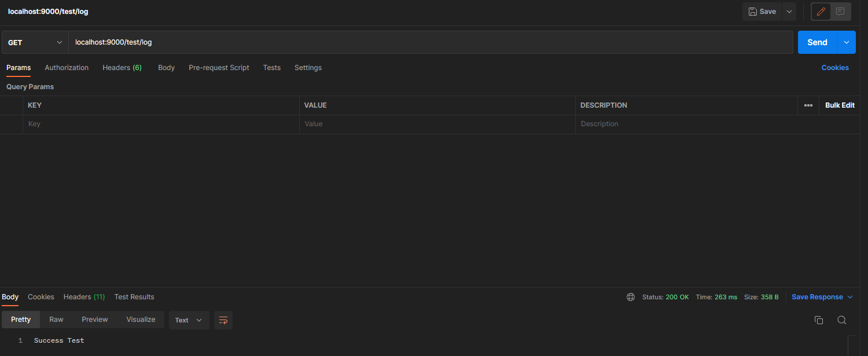Open the Text format dropdown
This screenshot has height=356, width=868.
coord(189,320)
